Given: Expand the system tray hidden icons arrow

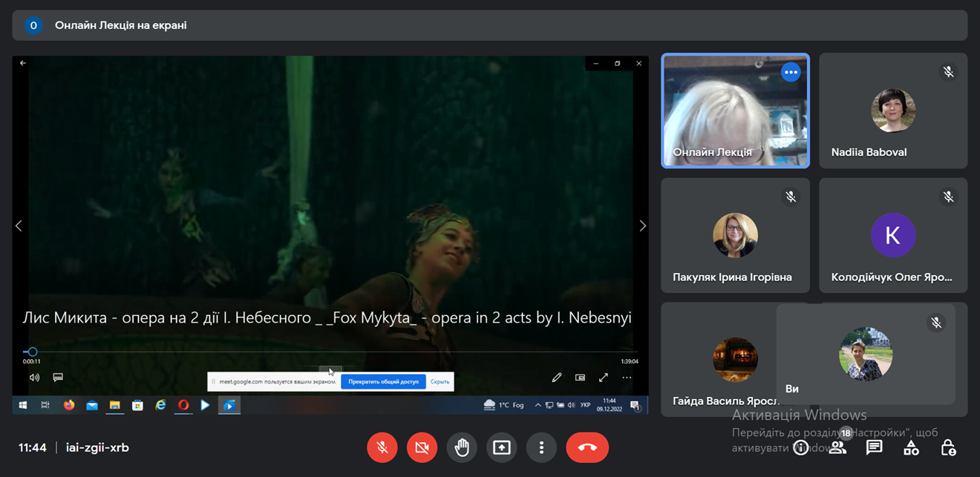Looking at the screenshot, I should (538, 405).
